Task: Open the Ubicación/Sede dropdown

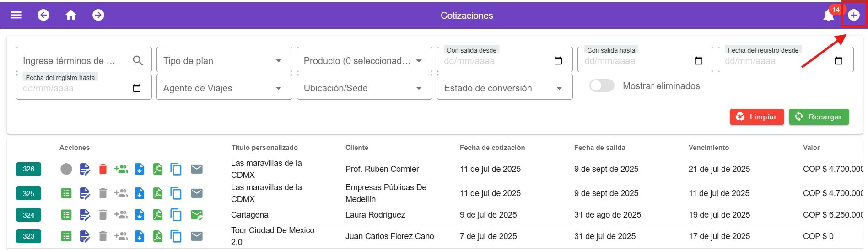Action: pyautogui.click(x=364, y=88)
